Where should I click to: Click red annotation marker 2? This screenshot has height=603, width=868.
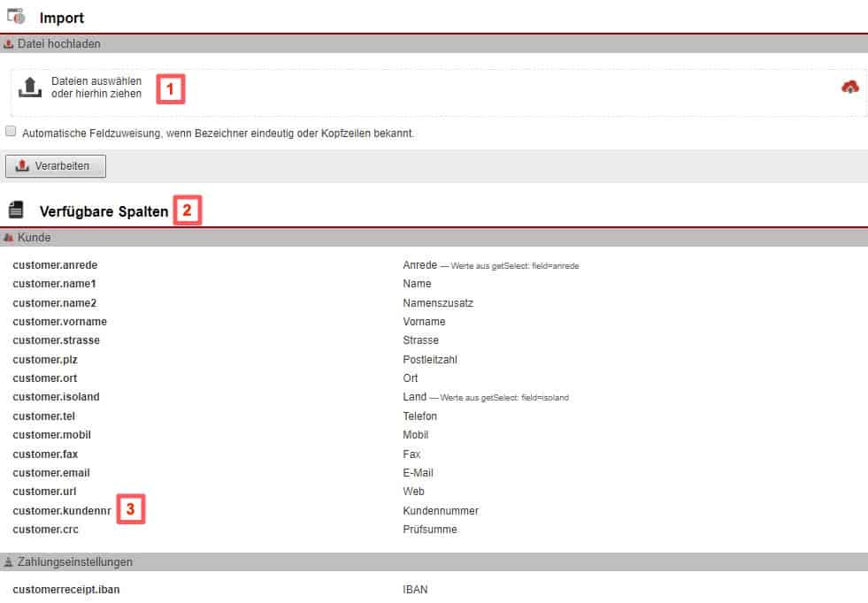188,211
